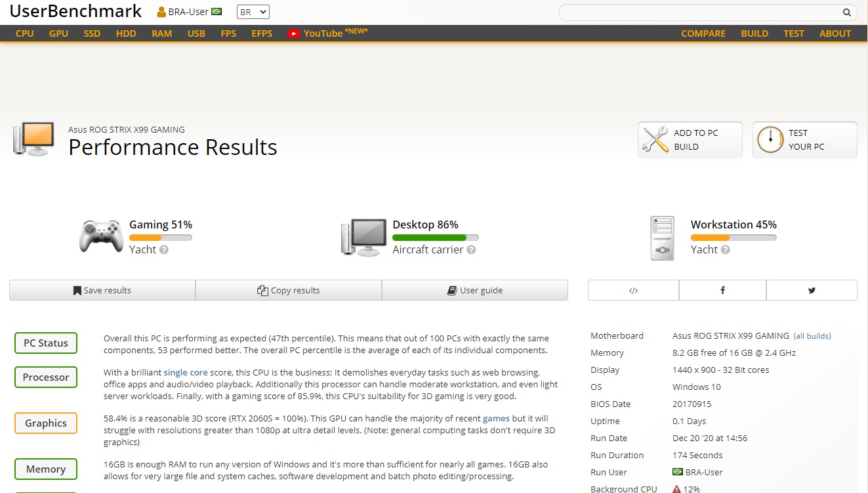Open the ABOUT menu item
Viewport: 868px width, 493px height.
tap(835, 33)
